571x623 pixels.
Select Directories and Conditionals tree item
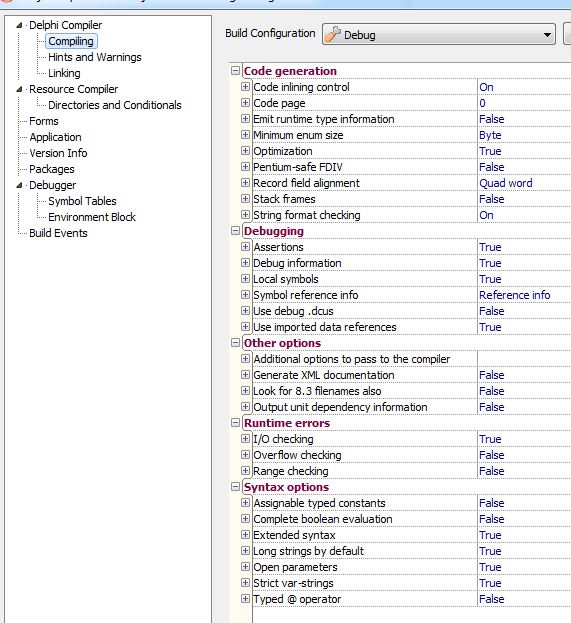pos(114,105)
